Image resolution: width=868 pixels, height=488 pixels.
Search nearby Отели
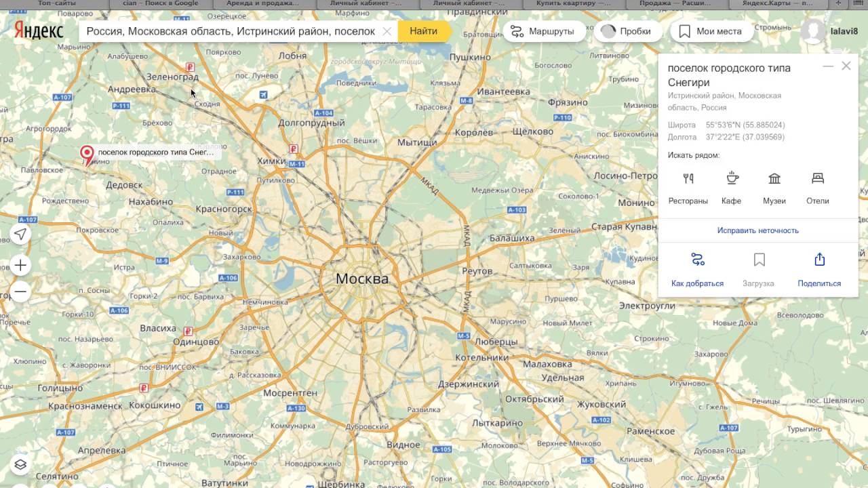(x=818, y=188)
